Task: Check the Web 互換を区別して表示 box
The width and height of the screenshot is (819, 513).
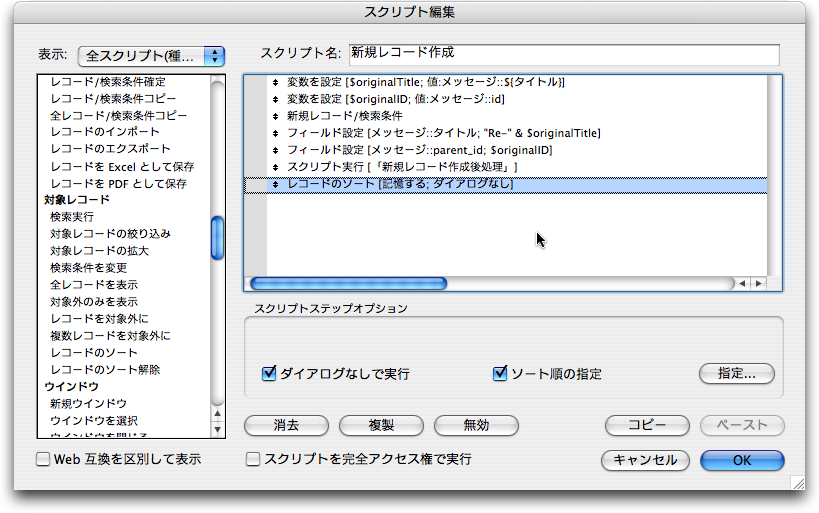Action: point(43,460)
